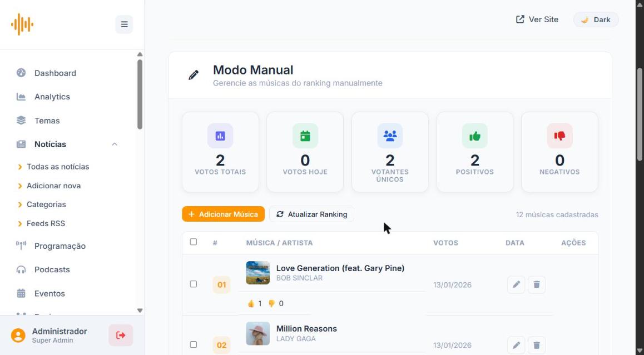644x355 pixels.
Task: Click the red logout icon button
Action: 121,336
